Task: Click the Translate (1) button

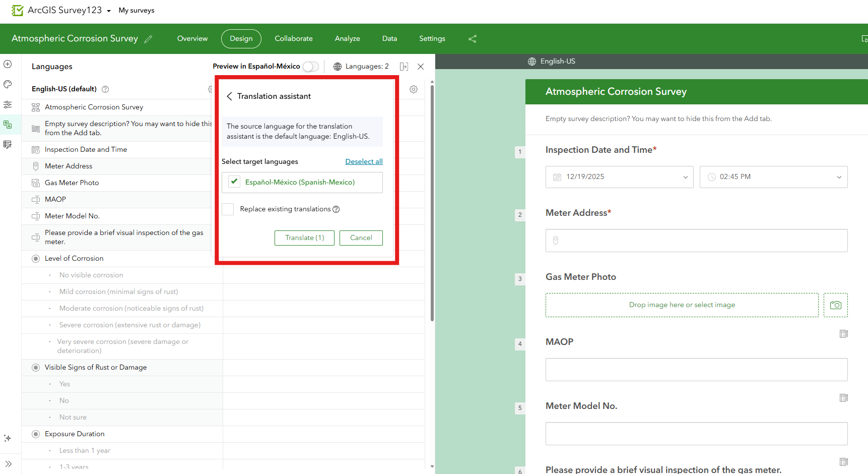Action: pos(304,238)
